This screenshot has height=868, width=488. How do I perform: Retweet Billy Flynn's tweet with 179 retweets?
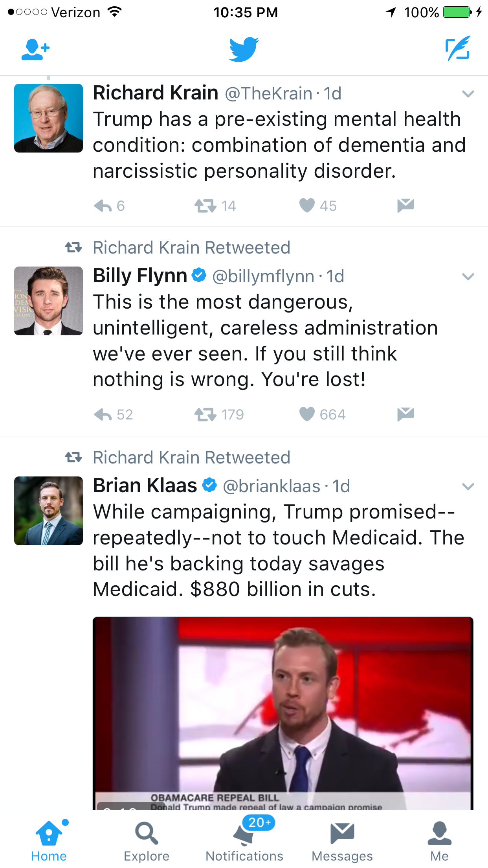click(x=205, y=414)
